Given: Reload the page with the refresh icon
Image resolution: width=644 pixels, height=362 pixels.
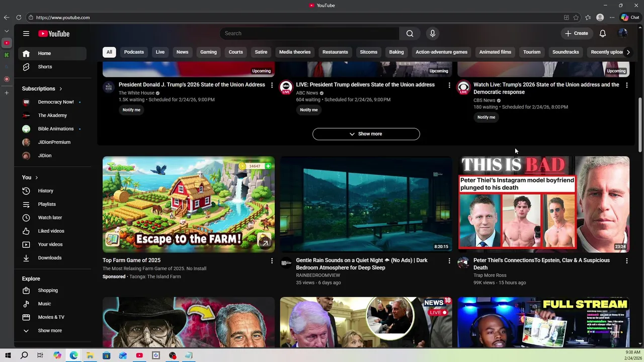Looking at the screenshot, I should pos(19,18).
